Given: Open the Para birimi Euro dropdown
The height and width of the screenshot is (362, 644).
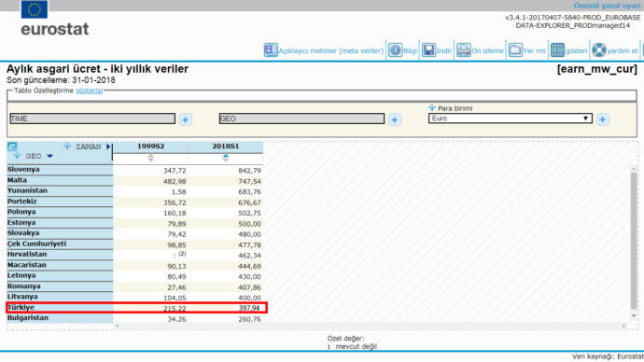Looking at the screenshot, I should tap(511, 118).
